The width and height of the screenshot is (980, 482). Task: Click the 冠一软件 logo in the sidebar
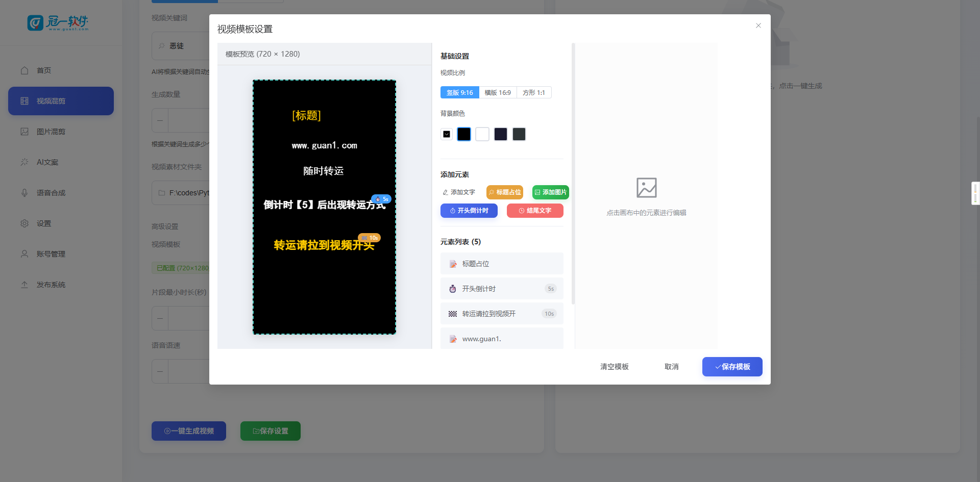(58, 23)
